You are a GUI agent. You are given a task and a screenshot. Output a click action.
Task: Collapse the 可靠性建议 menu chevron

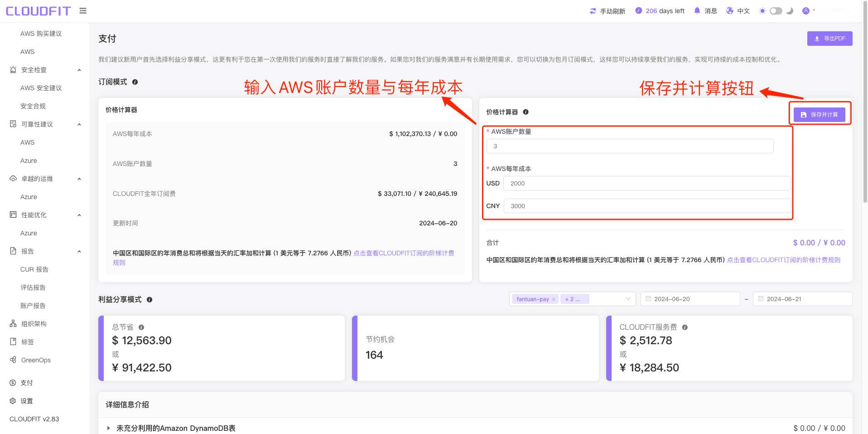tap(79, 124)
